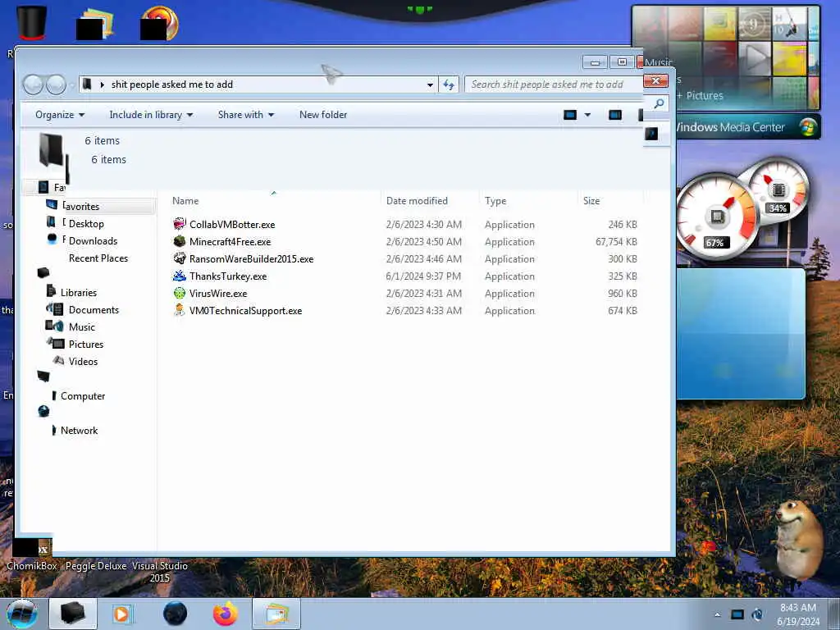Go forward with the Forward button
The image size is (840, 630).
pos(56,84)
